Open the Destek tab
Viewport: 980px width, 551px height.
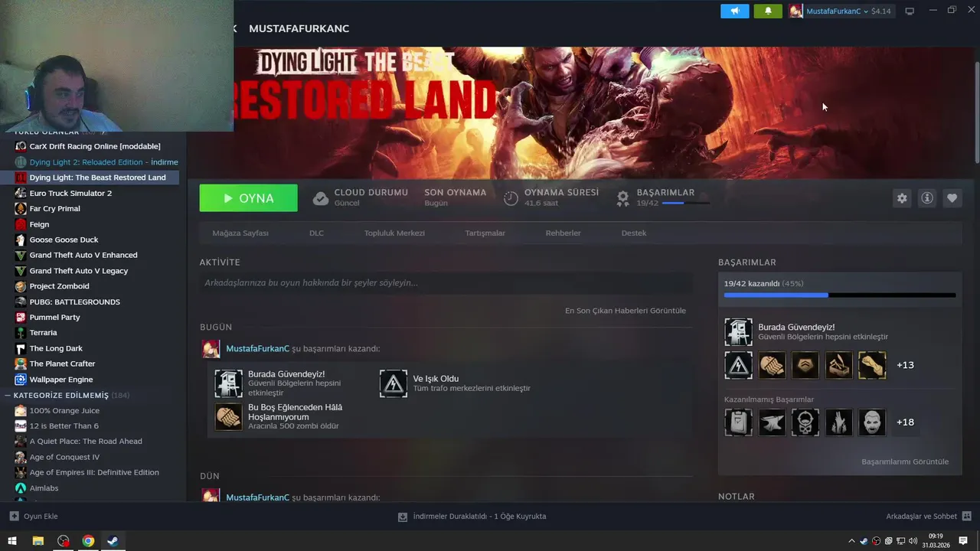click(634, 233)
